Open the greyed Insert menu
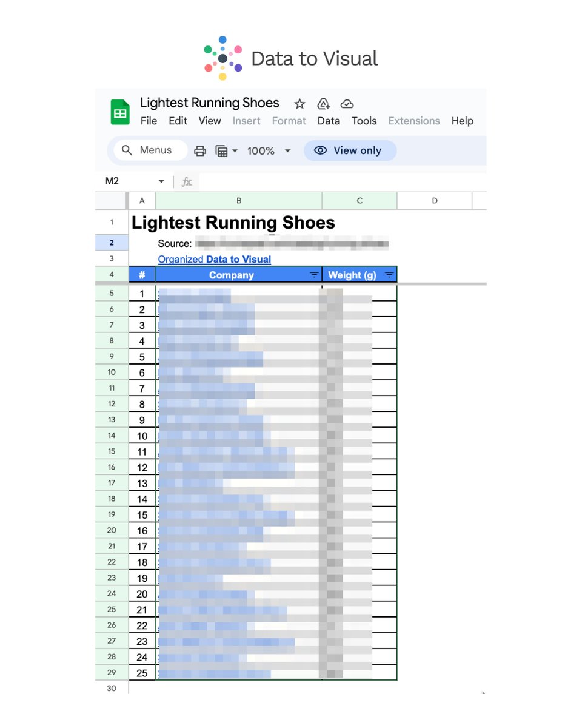The height and width of the screenshot is (728, 582). 247,121
